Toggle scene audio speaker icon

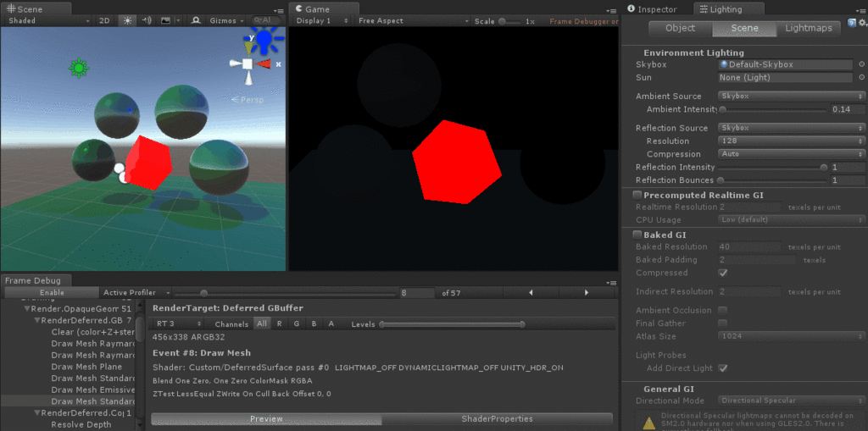point(146,20)
